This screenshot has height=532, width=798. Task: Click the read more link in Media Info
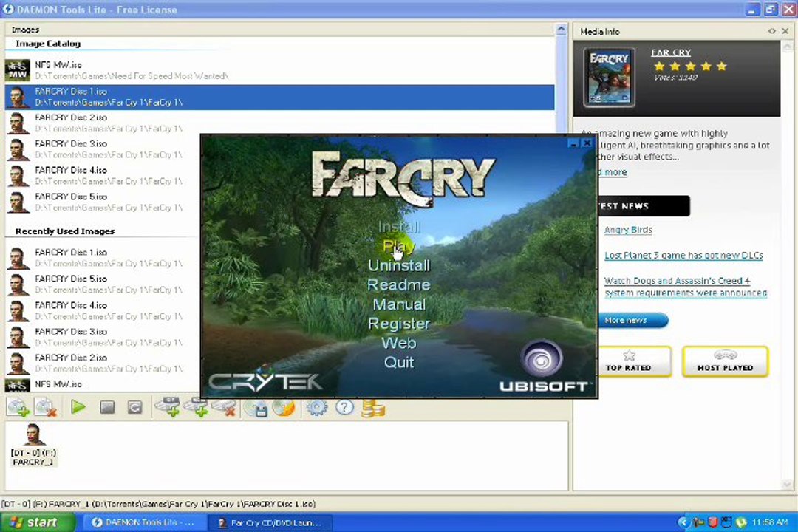[x=613, y=172]
